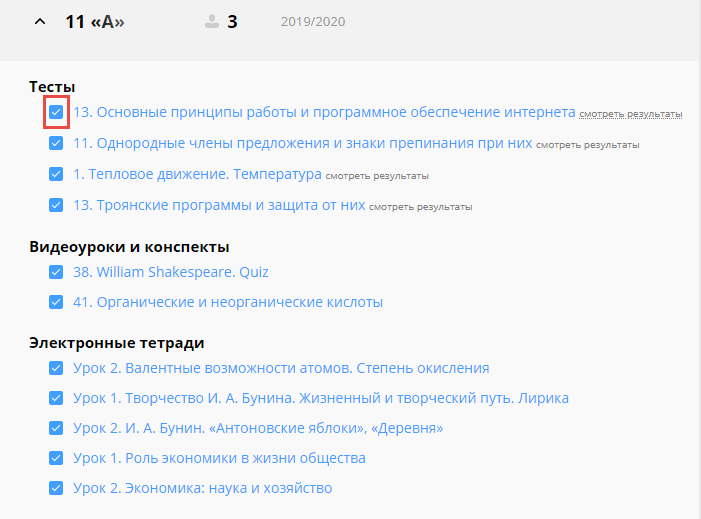701x519 pixels.
Task: Uncheck Урок 2. Экономика: наука и хозяйство checkbox
Action: tap(56, 488)
